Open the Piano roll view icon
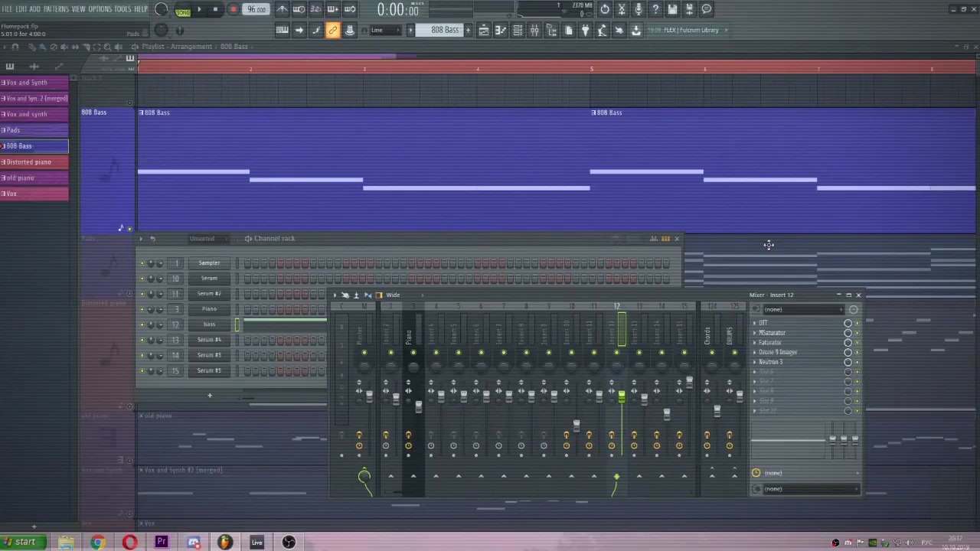This screenshot has height=551, width=980. (x=501, y=30)
